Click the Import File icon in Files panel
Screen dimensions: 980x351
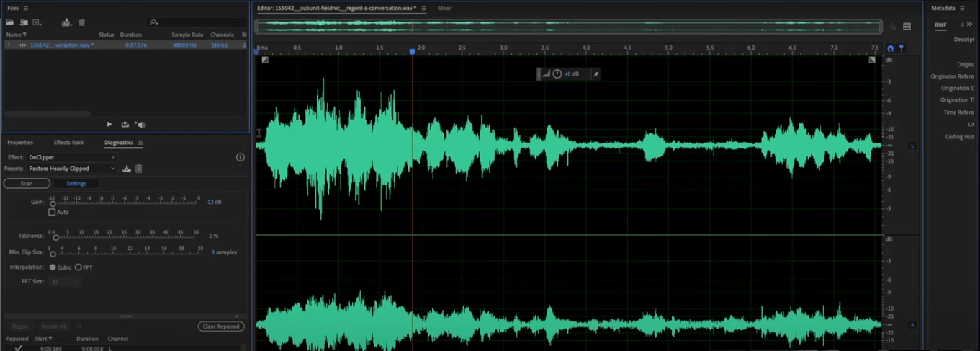click(24, 23)
